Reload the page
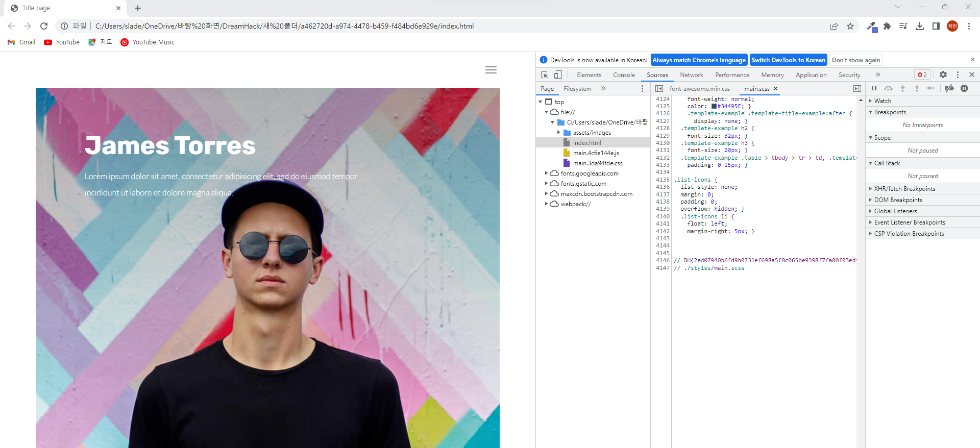Viewport: 980px width, 448px height. pyautogui.click(x=44, y=26)
